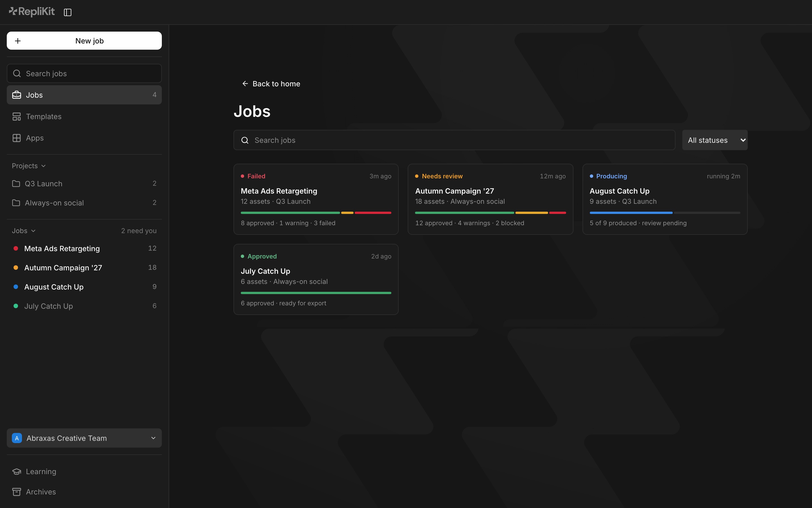Open the Q3 Launch project

(84, 183)
